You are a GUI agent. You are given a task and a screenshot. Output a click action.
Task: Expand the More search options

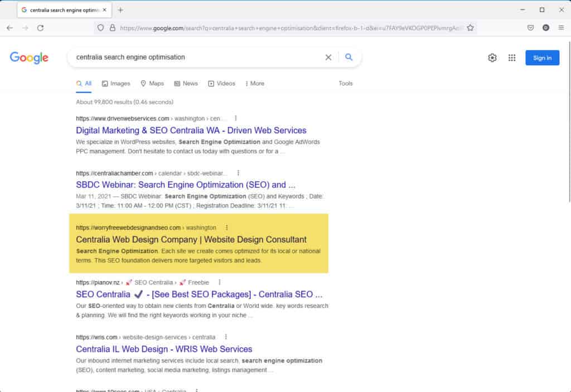pyautogui.click(x=255, y=84)
